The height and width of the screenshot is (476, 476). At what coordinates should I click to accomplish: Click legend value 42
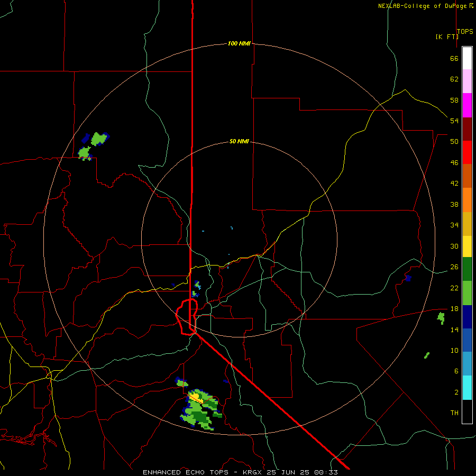[454, 184]
